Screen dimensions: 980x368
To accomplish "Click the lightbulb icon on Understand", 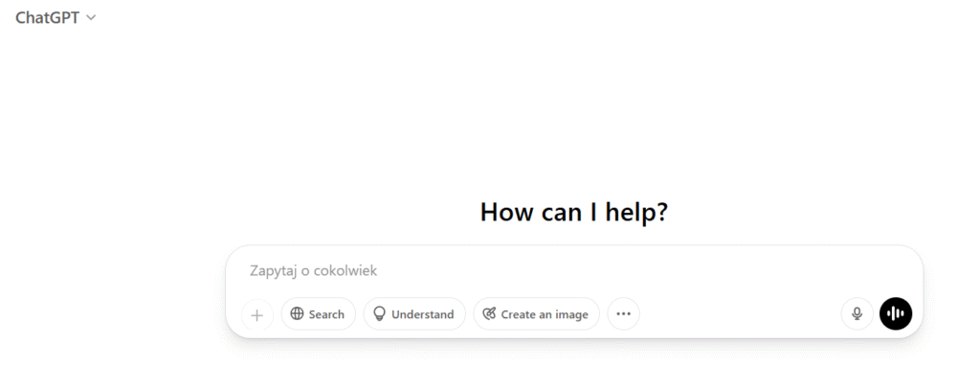I will coord(379,314).
